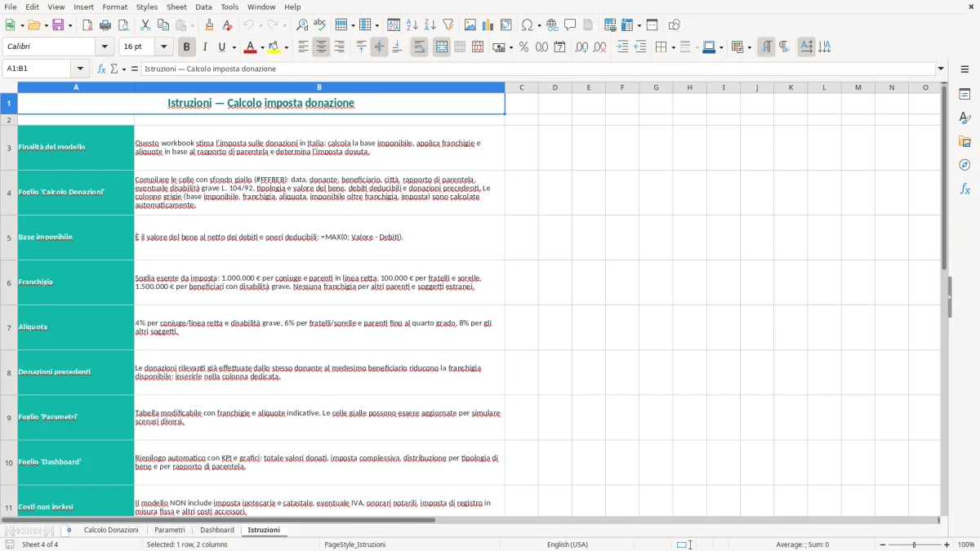Open the Format menu

(x=114, y=7)
